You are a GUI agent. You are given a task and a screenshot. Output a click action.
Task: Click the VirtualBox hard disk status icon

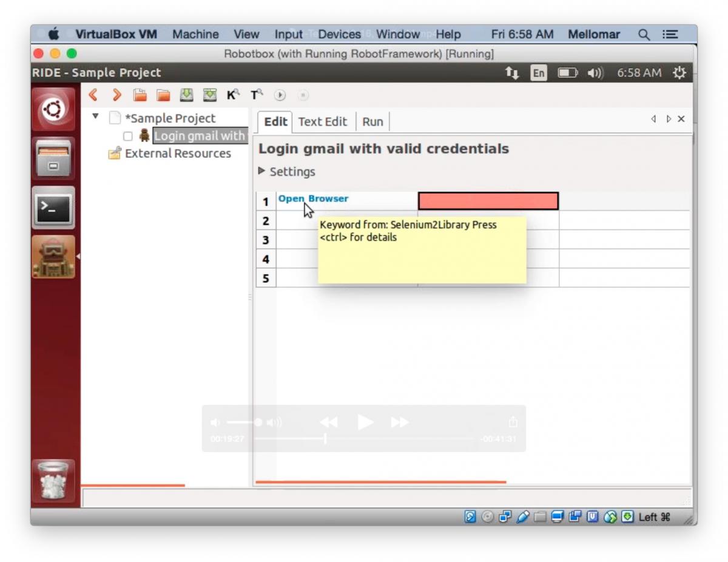tap(470, 516)
